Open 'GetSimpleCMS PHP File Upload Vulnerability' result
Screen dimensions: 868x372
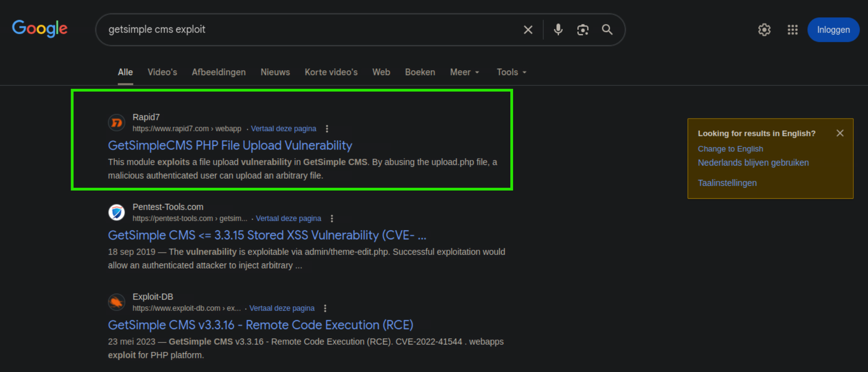pos(230,145)
